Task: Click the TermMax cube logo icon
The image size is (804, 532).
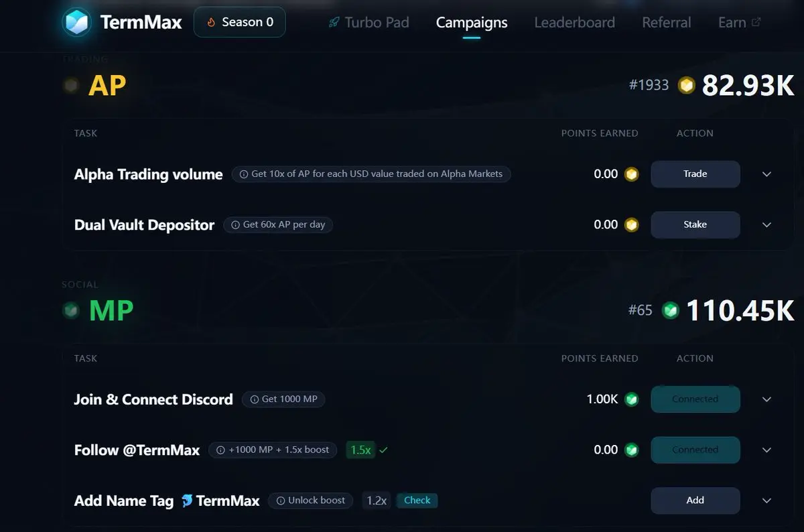Action: (x=76, y=22)
